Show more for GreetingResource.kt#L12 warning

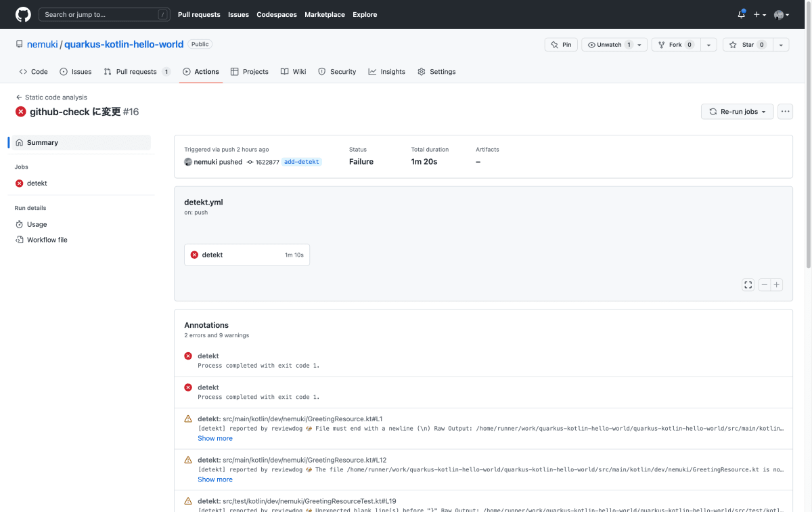click(x=215, y=479)
